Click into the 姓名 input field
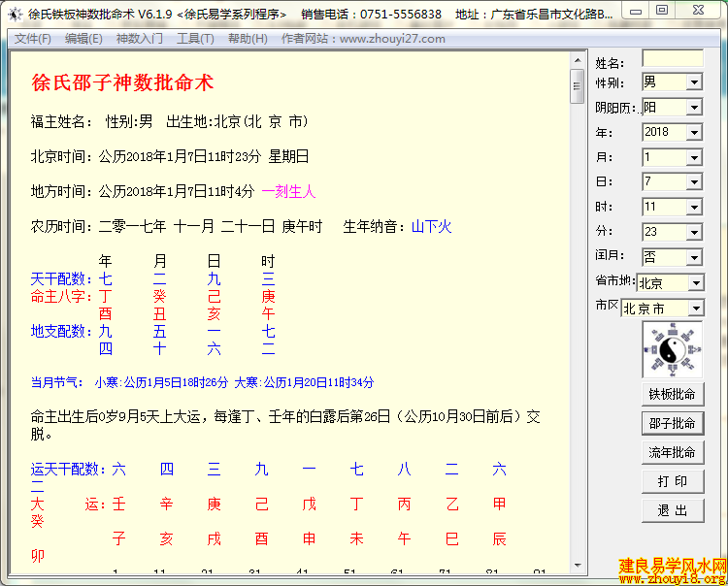This screenshot has height=586, width=728. coord(673,58)
